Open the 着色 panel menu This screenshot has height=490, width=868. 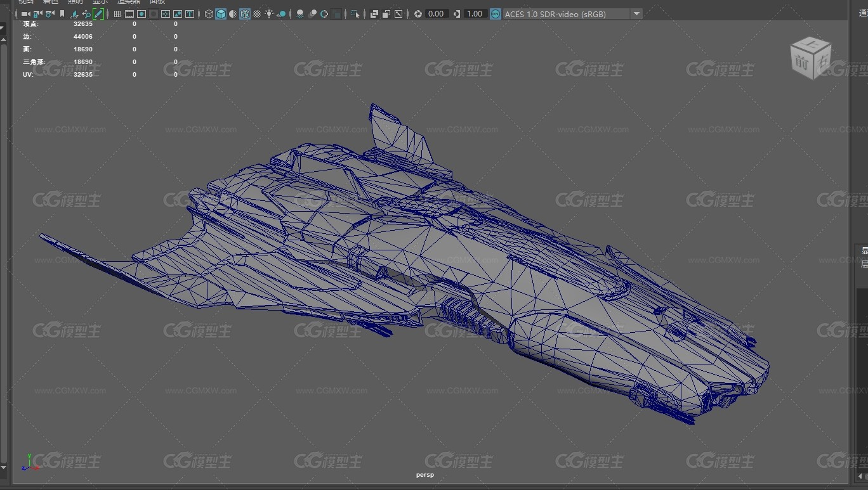tap(51, 2)
